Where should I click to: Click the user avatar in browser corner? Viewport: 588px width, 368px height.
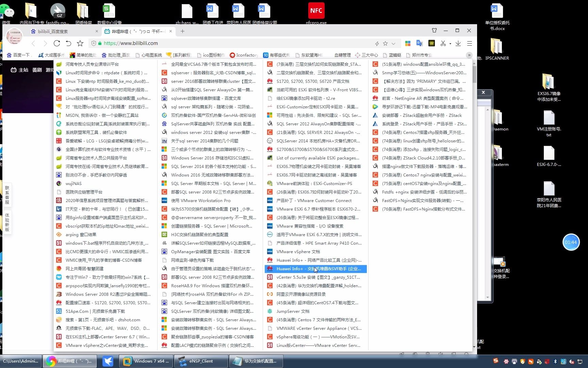pos(14,36)
